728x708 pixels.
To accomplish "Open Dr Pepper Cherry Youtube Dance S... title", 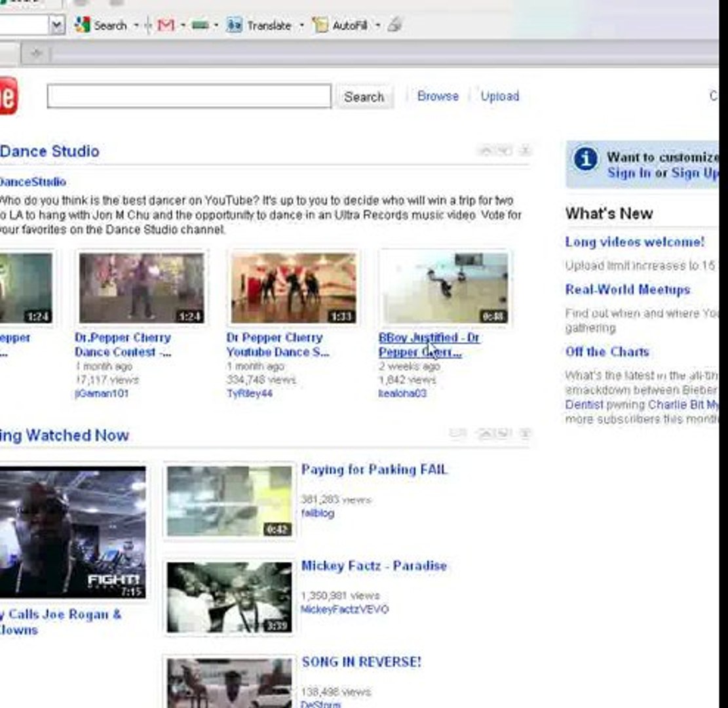I will (277, 345).
